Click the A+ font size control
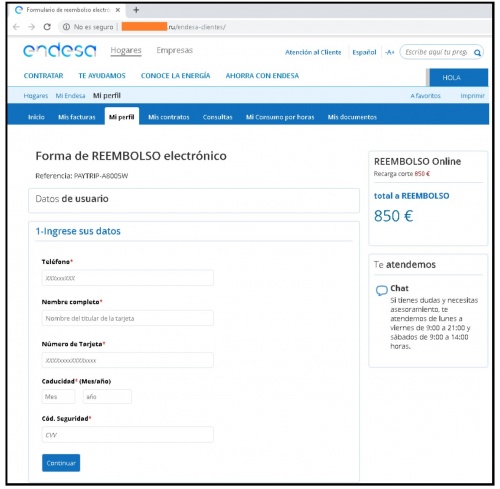 [389, 52]
